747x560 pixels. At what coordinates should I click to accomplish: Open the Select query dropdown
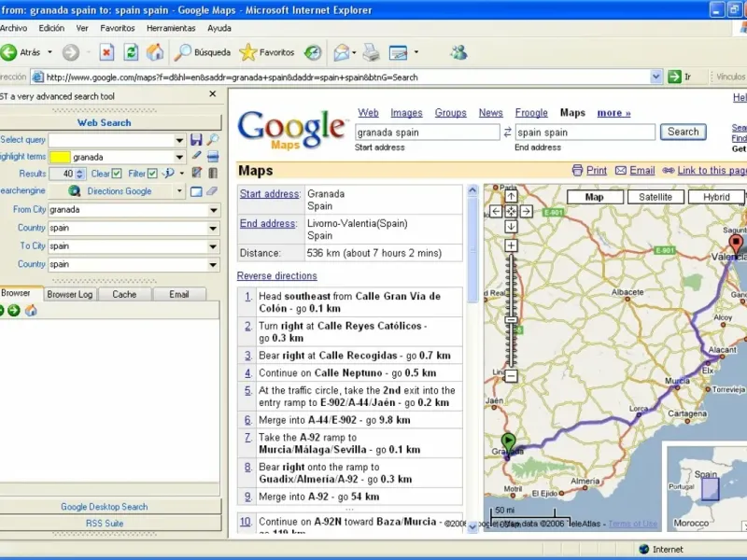coord(179,140)
